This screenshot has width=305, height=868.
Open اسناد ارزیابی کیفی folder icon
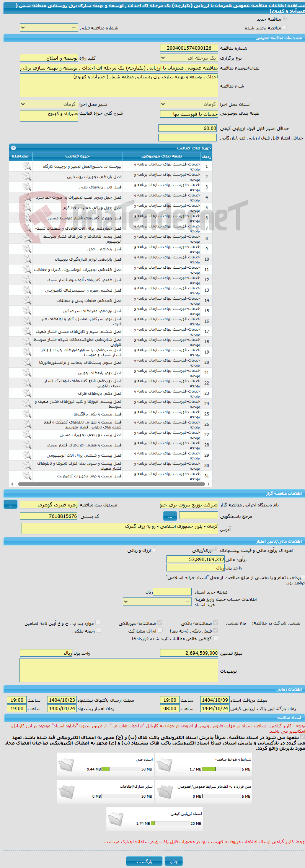point(115,819)
